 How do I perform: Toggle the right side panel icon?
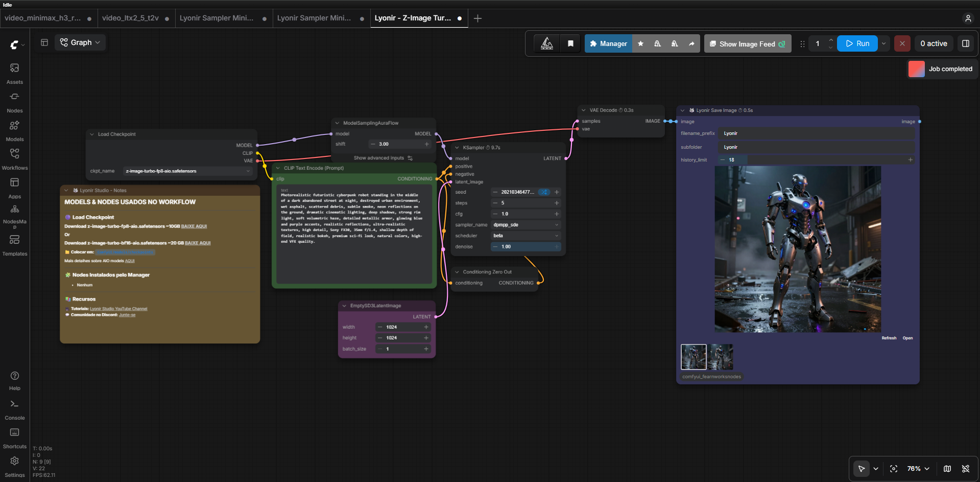coord(966,43)
